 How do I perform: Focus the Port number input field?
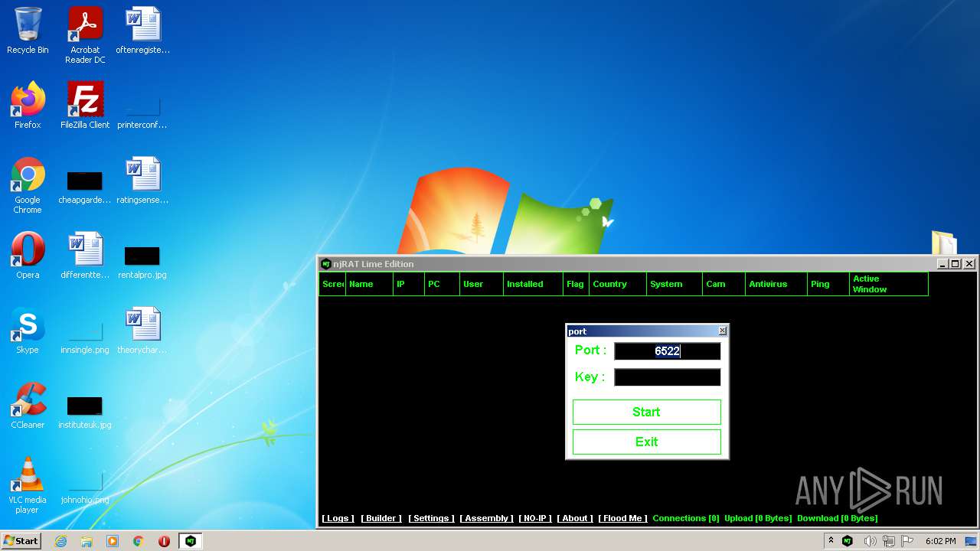668,351
